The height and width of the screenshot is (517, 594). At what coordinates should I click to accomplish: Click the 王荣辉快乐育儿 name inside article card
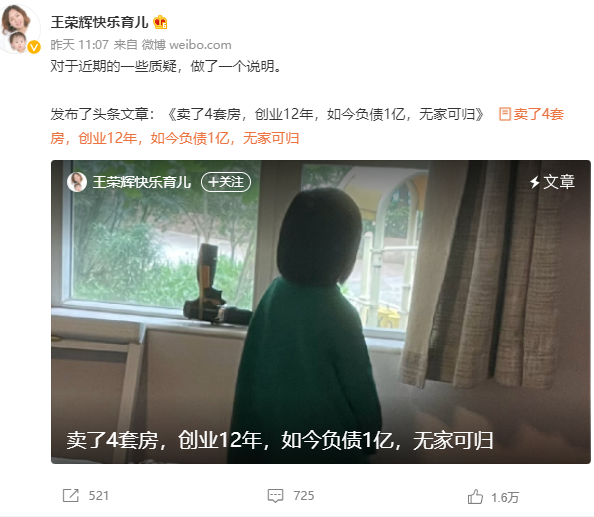pos(142,182)
